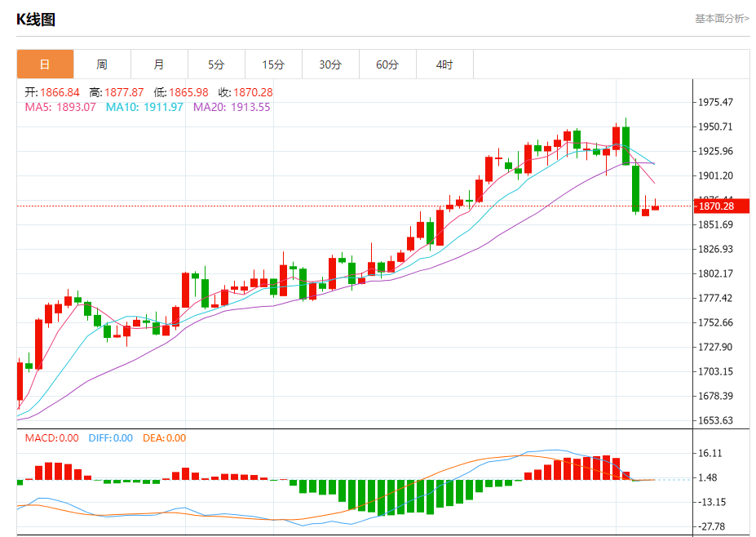Click the MA5: 1893.07 label

tap(60, 107)
